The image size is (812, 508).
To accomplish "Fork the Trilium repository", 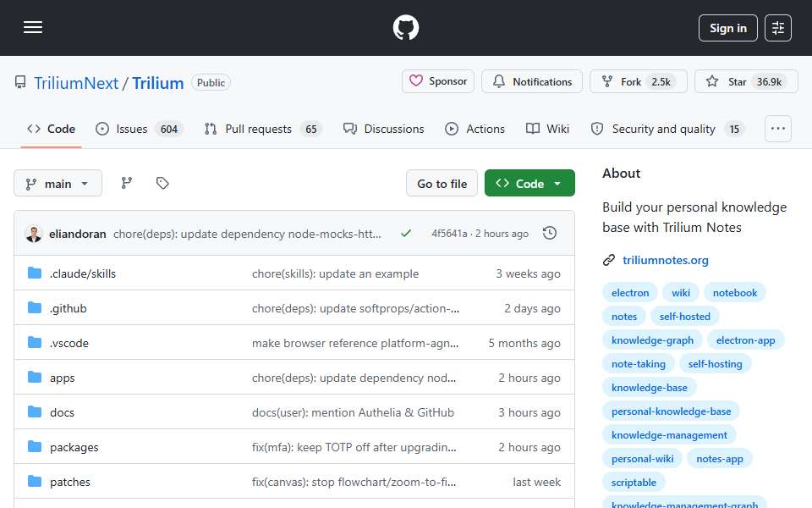I will 638,81.
